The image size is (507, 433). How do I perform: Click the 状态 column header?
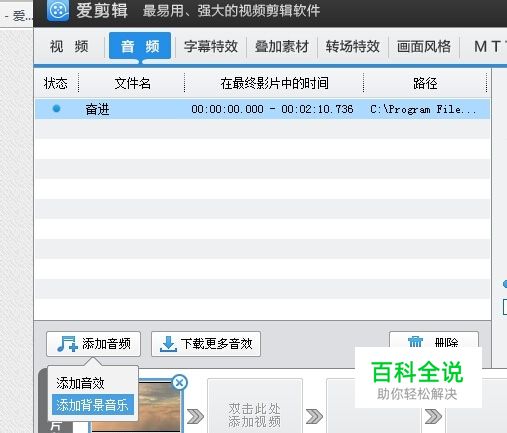(x=56, y=83)
